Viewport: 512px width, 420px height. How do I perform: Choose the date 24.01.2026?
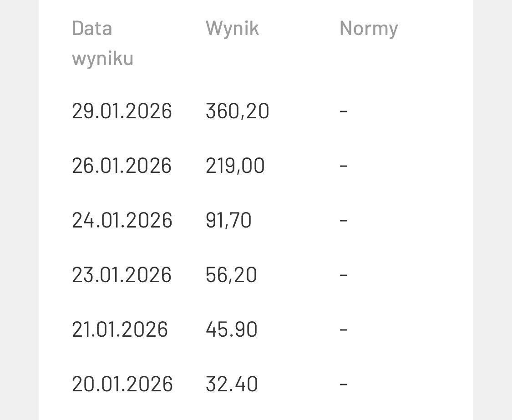(x=122, y=220)
